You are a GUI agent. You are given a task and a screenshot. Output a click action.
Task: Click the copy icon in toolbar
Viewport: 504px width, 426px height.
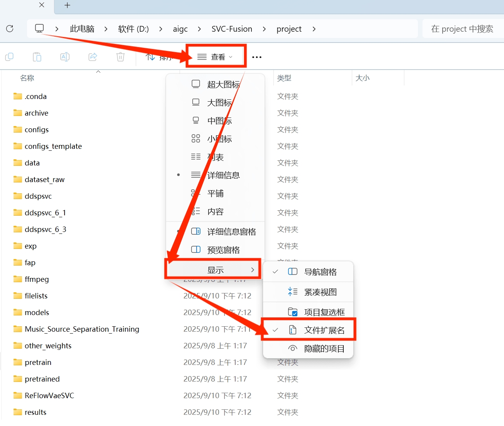point(9,57)
